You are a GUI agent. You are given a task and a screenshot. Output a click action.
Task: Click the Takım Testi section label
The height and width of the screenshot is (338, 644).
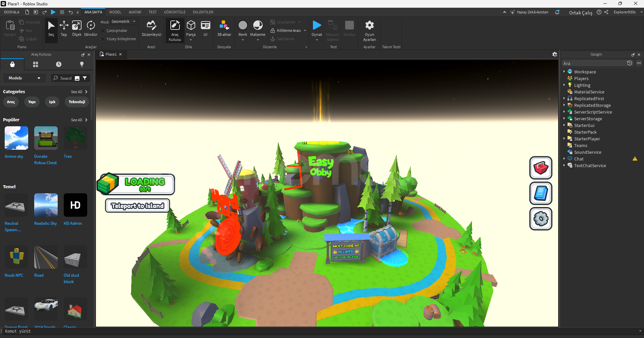click(391, 47)
